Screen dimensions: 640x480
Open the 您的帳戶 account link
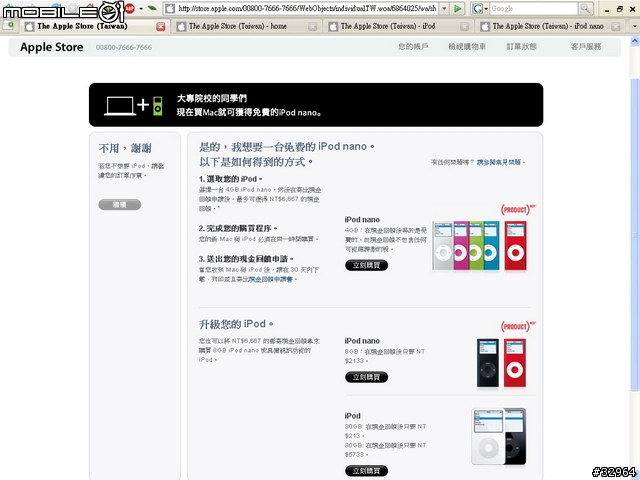(x=413, y=47)
